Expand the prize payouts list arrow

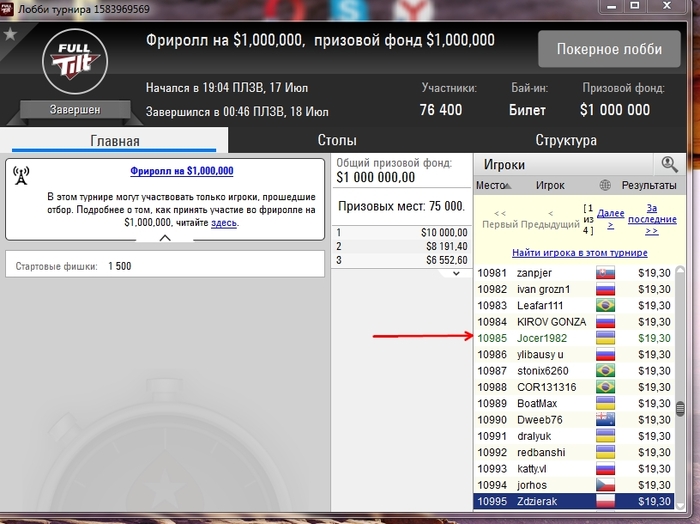click(x=456, y=273)
